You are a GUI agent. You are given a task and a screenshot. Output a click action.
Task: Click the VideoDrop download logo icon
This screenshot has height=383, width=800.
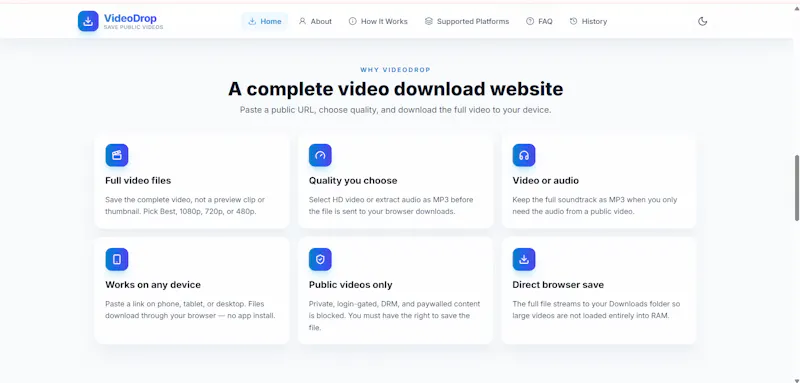pos(88,21)
